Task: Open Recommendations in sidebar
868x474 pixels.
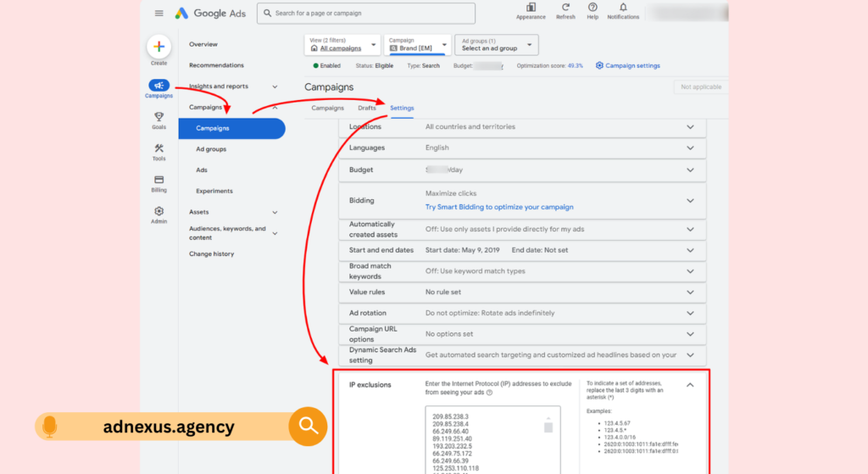Action: point(216,65)
